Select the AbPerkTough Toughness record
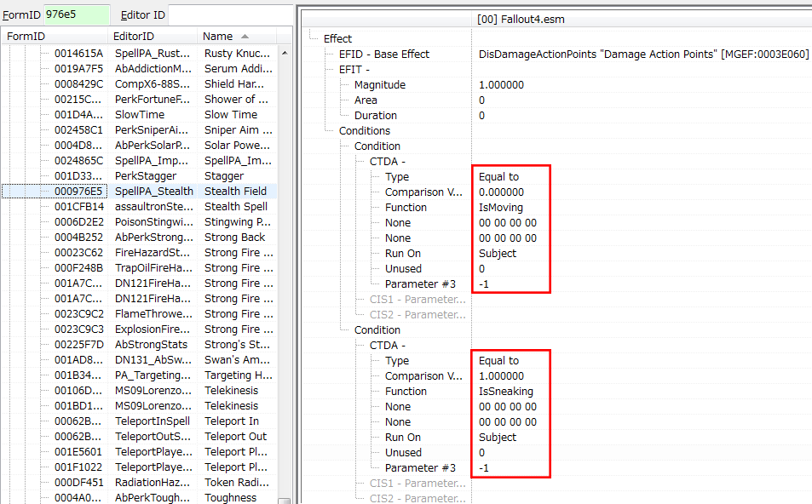Image resolution: width=812 pixels, height=504 pixels. (x=139, y=497)
